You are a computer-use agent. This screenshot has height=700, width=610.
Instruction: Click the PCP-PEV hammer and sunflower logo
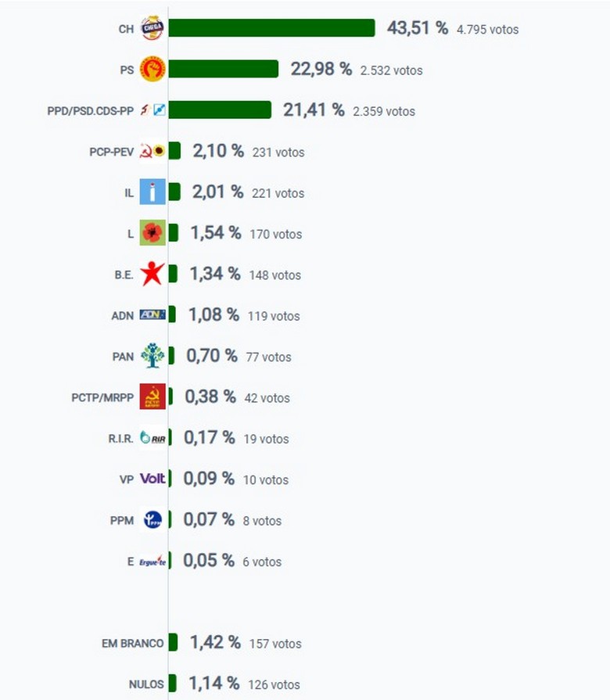click(152, 152)
